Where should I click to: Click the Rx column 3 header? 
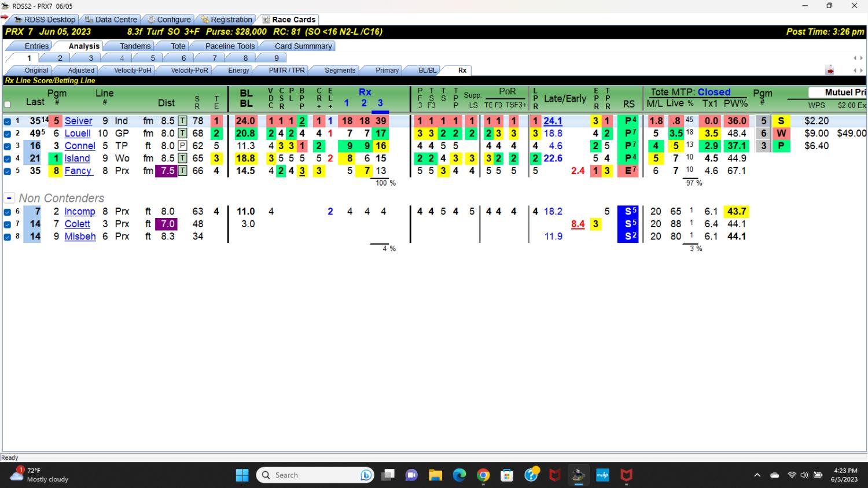tap(380, 103)
